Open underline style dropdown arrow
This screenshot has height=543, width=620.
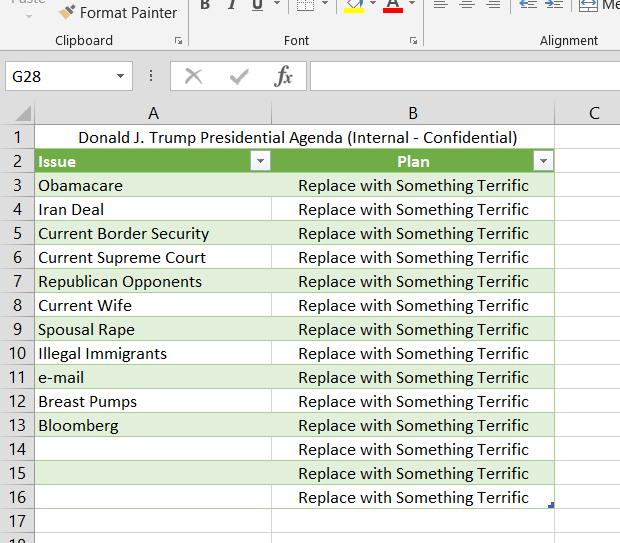pyautogui.click(x=277, y=4)
